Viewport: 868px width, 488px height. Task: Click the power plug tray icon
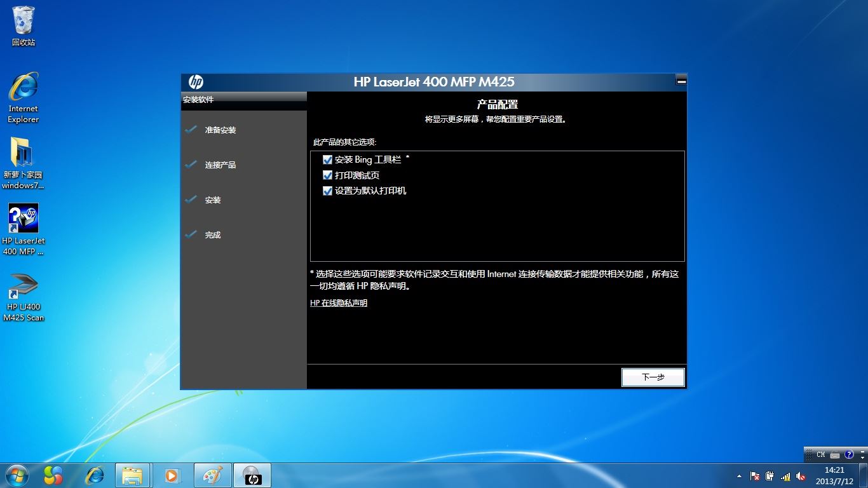click(770, 476)
